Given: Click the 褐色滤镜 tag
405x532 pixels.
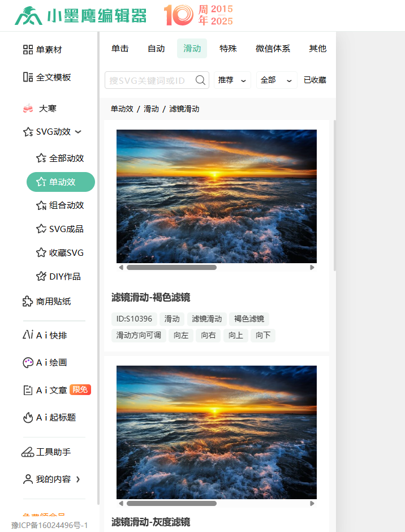Looking at the screenshot, I should point(249,319).
